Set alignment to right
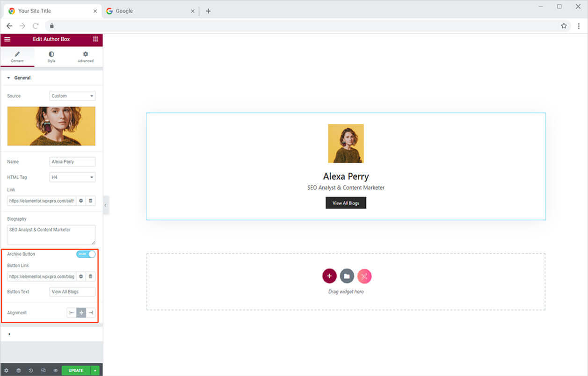Image resolution: width=588 pixels, height=376 pixels. [x=91, y=313]
